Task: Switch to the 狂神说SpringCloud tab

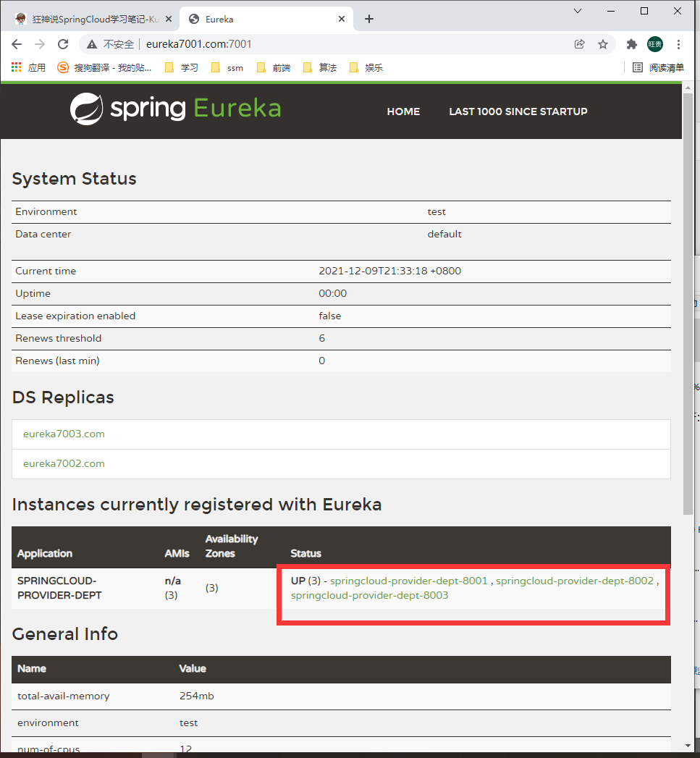Action: coord(87,19)
